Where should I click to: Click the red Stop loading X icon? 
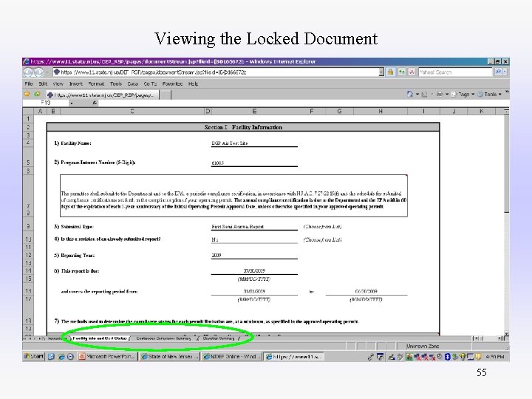(412, 72)
